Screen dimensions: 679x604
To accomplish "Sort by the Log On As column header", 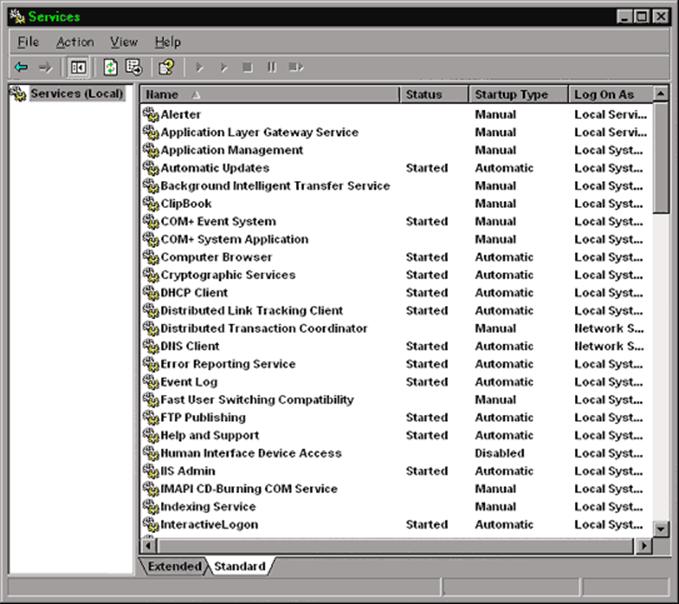I will pyautogui.click(x=610, y=94).
